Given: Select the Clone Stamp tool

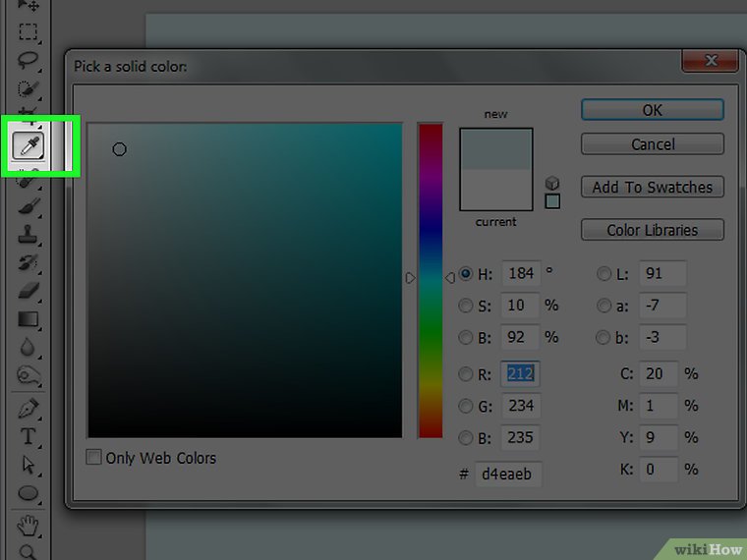Looking at the screenshot, I should pyautogui.click(x=28, y=235).
